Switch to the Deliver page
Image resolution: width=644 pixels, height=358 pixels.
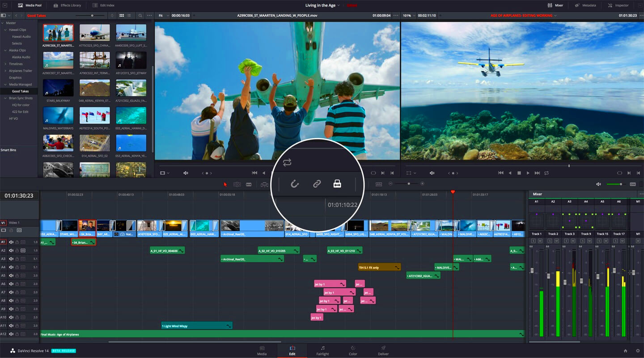(383, 350)
